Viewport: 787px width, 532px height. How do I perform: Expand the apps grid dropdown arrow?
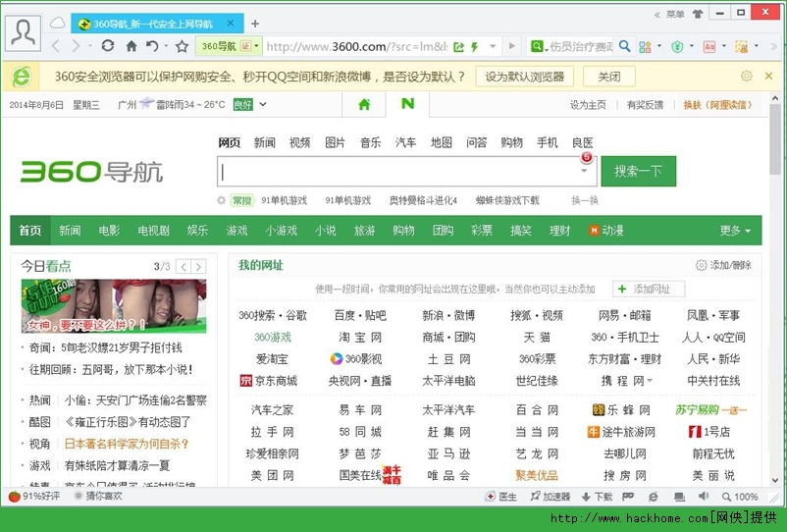tap(659, 47)
